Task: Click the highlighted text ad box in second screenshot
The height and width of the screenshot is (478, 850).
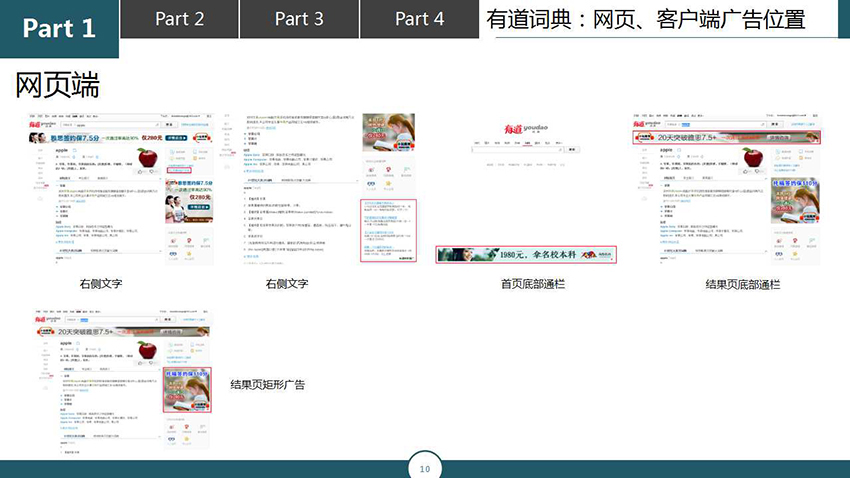Action: (x=388, y=231)
